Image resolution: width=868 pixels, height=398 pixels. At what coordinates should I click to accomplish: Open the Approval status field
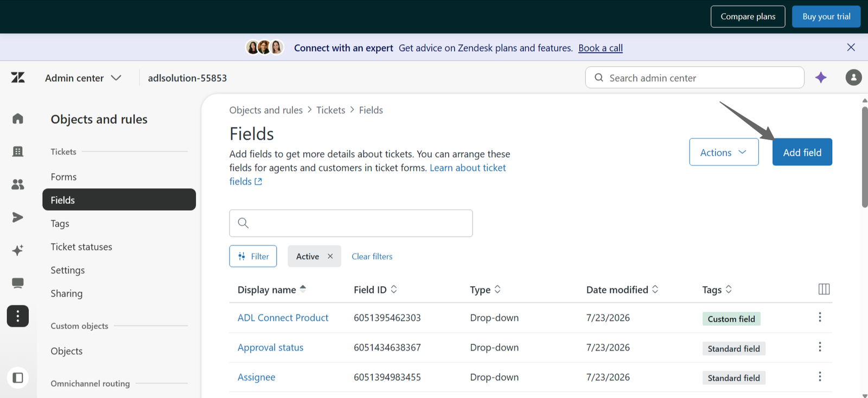click(270, 348)
